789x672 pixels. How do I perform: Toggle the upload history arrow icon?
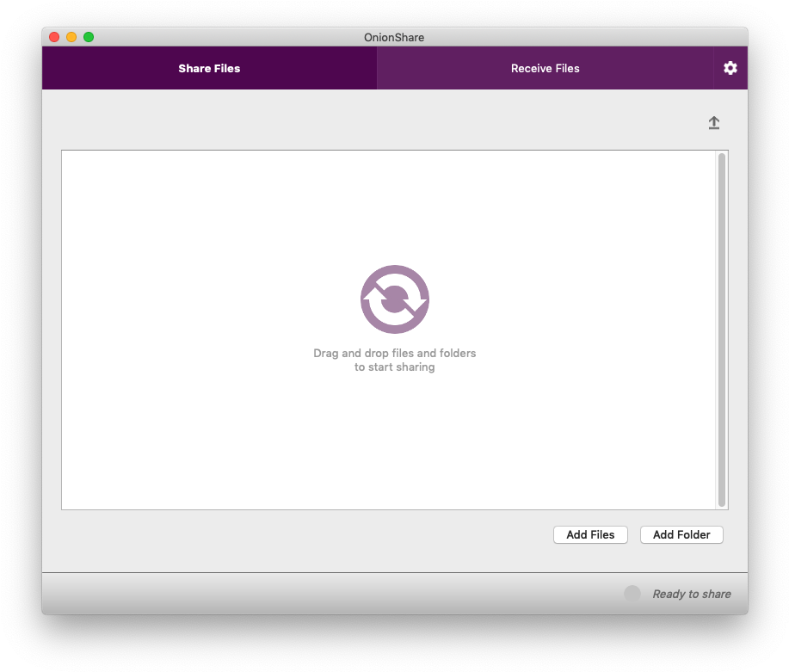click(713, 123)
